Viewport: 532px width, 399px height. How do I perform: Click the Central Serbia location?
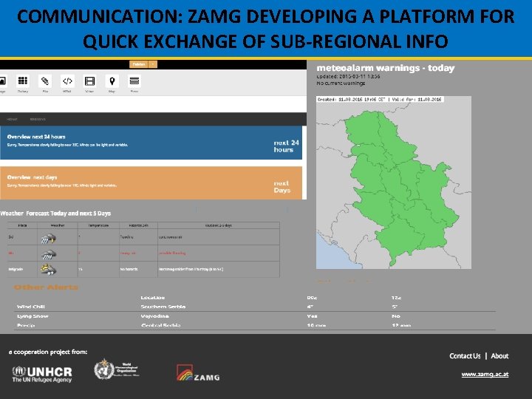coord(160,325)
